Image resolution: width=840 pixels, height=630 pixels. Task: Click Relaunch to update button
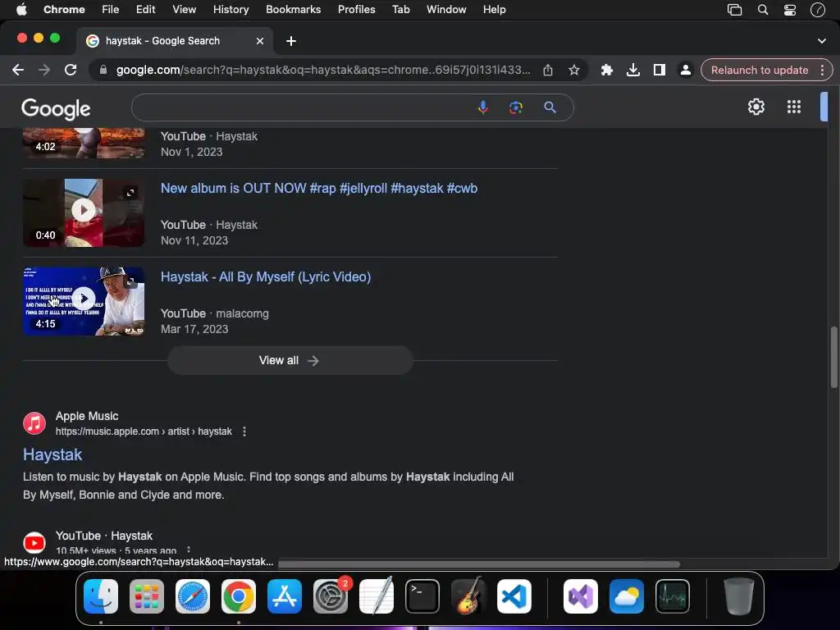tap(759, 71)
